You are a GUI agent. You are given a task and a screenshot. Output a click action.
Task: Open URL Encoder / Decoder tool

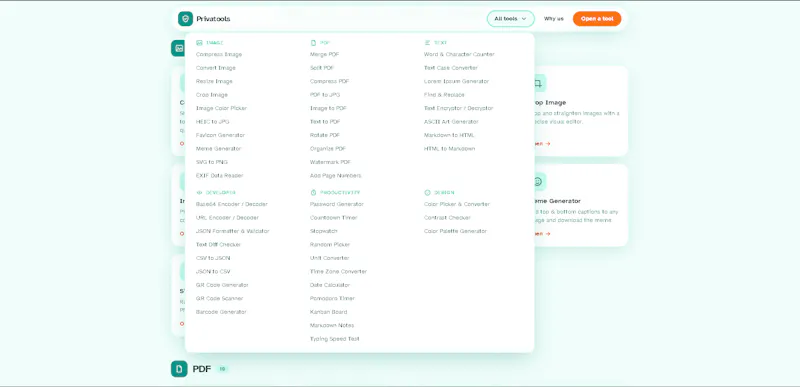point(227,218)
